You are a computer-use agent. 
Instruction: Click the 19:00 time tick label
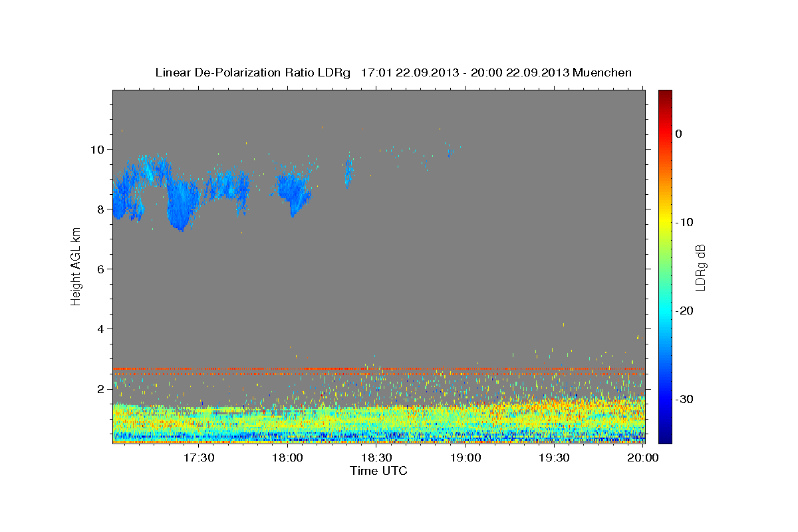pyautogui.click(x=465, y=458)
